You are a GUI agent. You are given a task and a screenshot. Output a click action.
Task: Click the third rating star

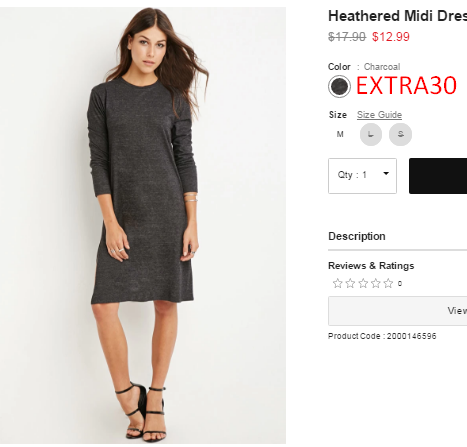363,283
